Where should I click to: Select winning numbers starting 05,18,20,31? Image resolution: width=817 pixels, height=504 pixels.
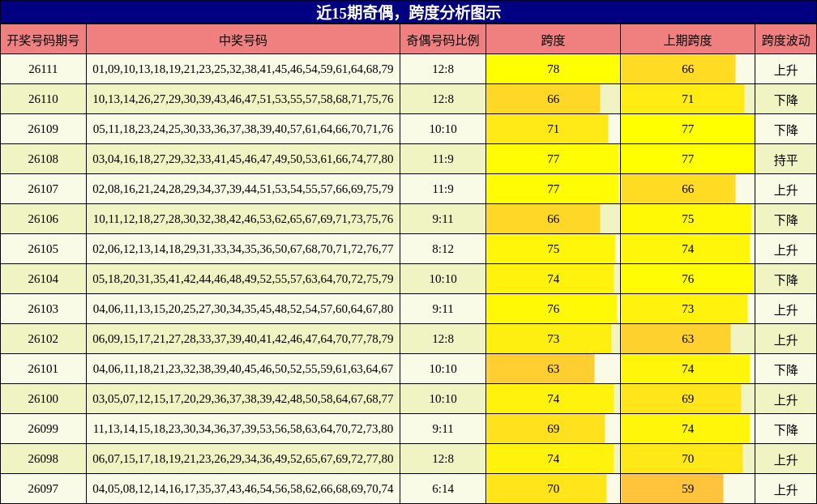tap(243, 279)
